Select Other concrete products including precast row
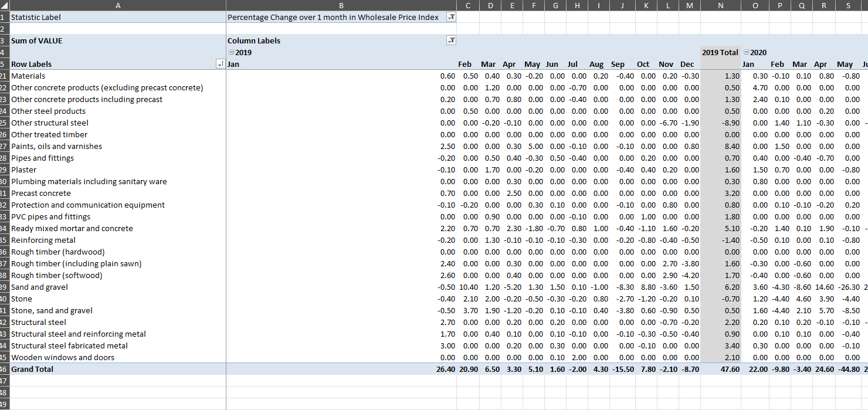Screen dimensions: 868x410 click(x=87, y=99)
